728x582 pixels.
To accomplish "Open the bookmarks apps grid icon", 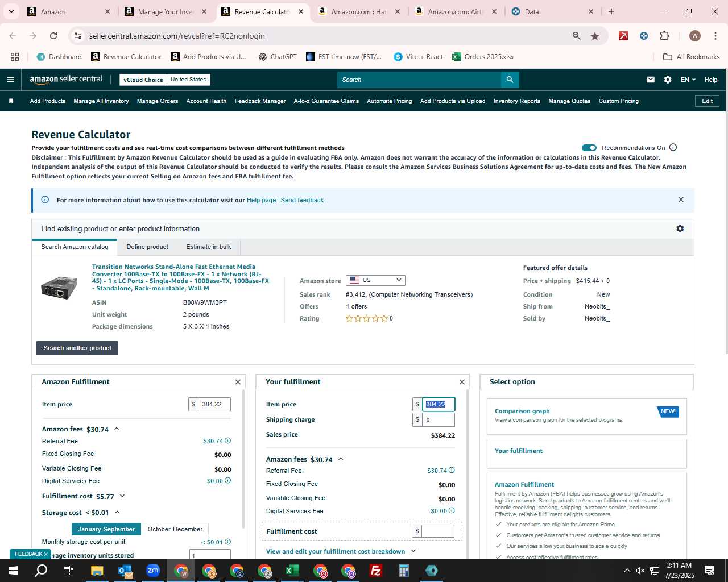I will (15, 57).
